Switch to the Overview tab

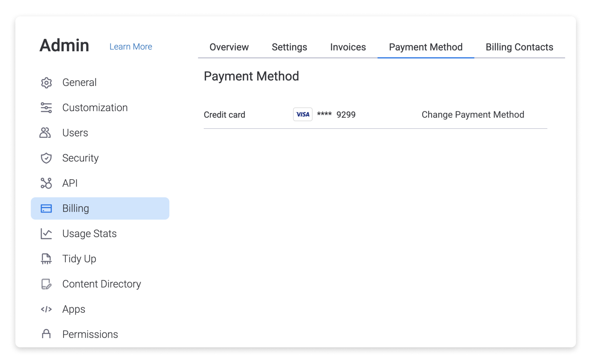coord(229,47)
